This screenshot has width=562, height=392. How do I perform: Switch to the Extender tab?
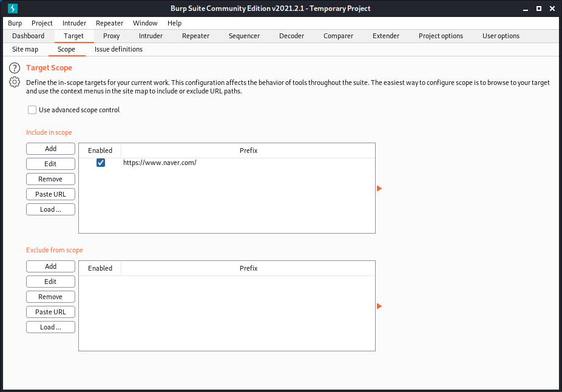[386, 36]
